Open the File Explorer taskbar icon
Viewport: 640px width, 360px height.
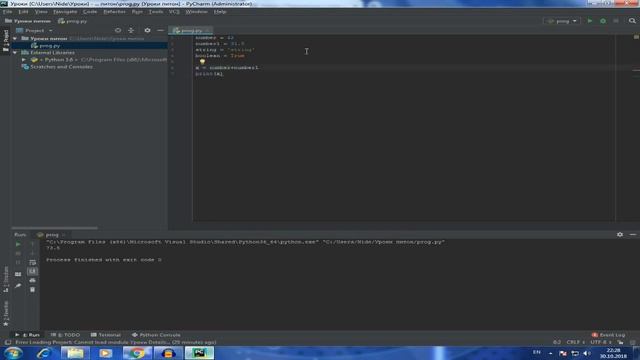[75, 353]
